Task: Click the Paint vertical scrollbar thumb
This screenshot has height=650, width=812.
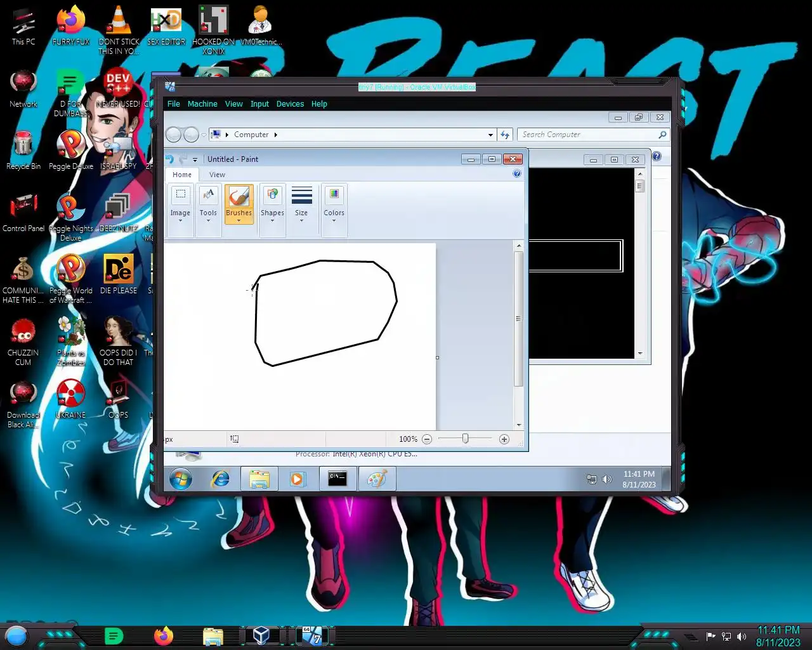Action: [518, 319]
